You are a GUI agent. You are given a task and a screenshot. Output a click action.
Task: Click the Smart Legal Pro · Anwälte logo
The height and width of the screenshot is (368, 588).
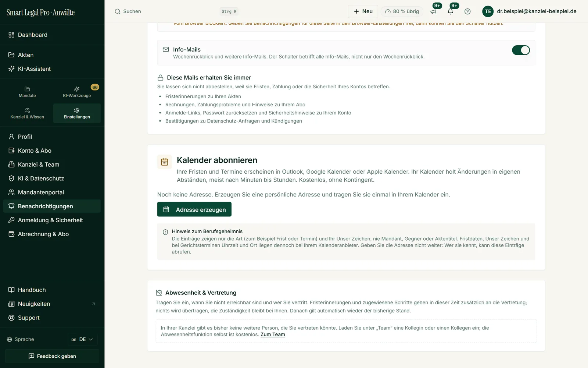click(x=41, y=12)
